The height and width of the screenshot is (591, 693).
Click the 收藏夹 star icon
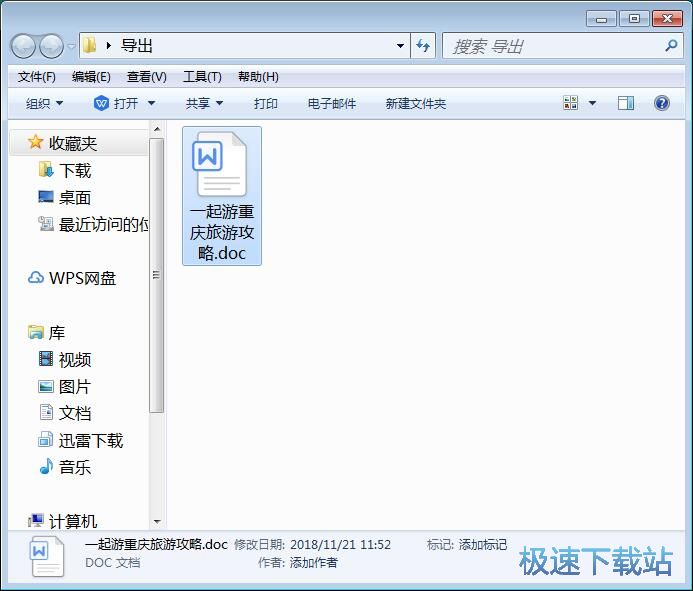pyautogui.click(x=35, y=142)
